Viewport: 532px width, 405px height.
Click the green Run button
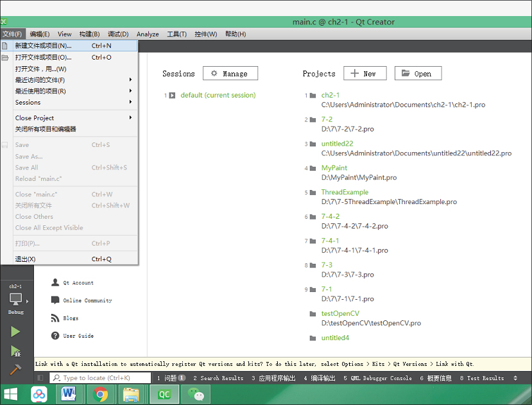click(x=15, y=331)
